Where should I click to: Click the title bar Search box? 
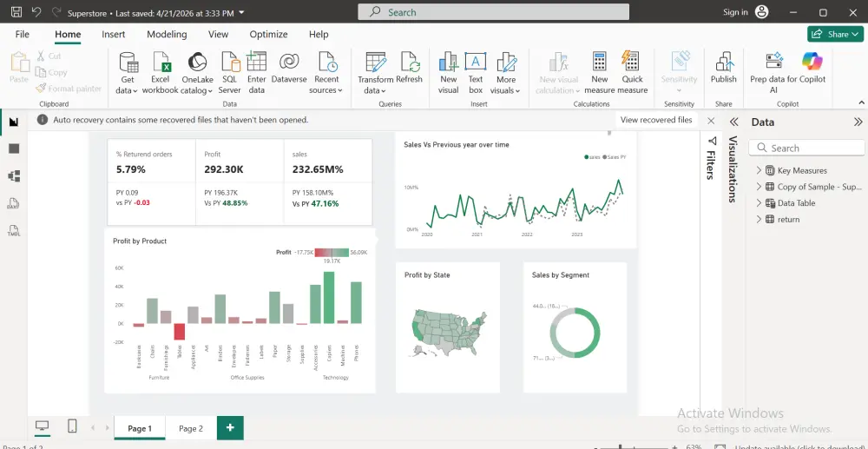493,12
